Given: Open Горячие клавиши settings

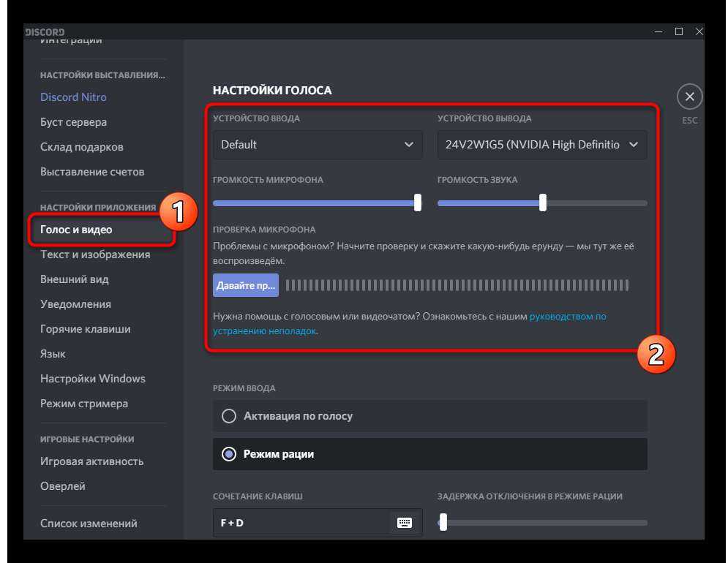Looking at the screenshot, I should click(x=86, y=329).
